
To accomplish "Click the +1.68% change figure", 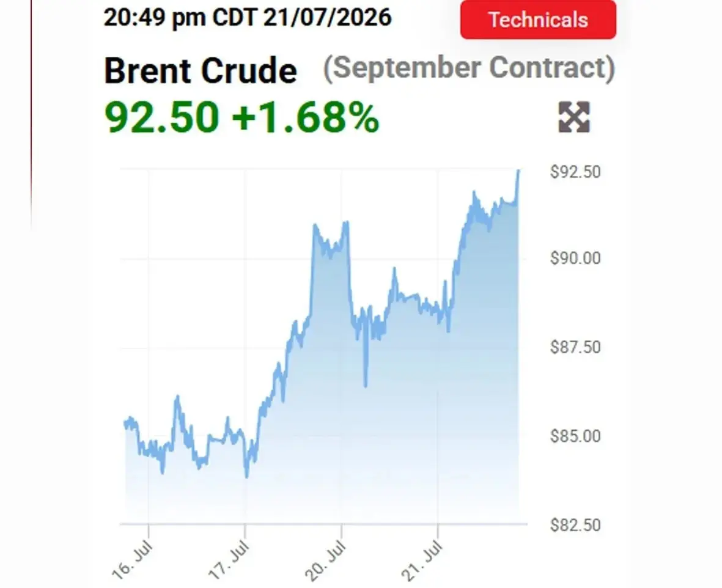I will click(306, 117).
